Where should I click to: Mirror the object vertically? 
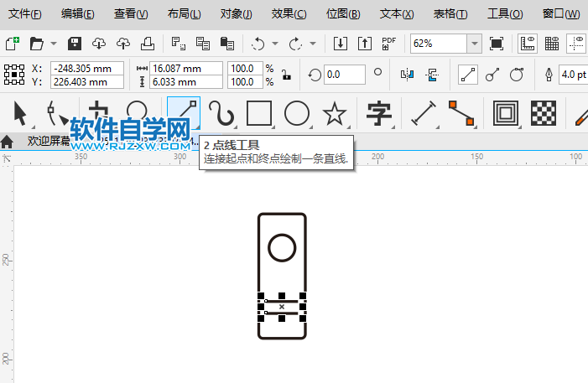tap(432, 75)
